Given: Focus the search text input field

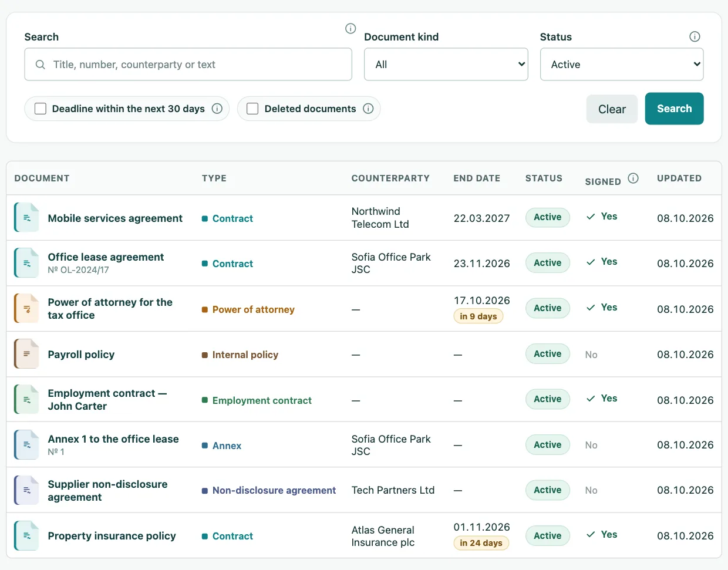Looking at the screenshot, I should [x=188, y=65].
